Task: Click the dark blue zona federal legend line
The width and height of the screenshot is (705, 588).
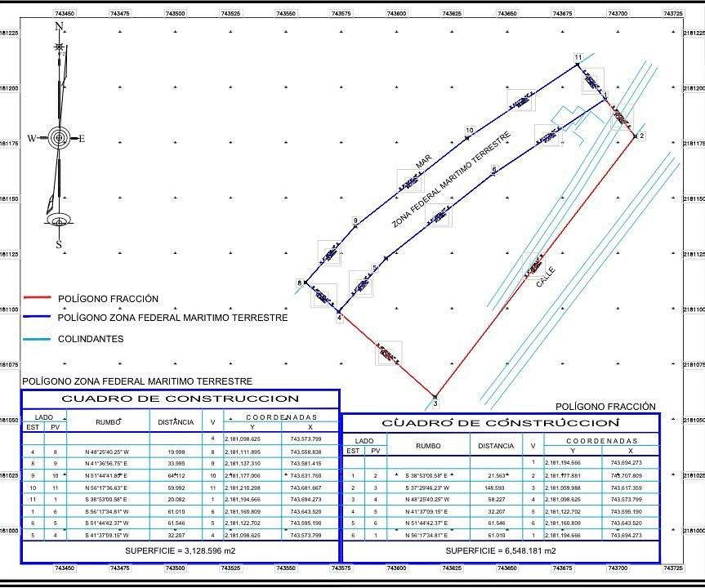Action: point(38,317)
